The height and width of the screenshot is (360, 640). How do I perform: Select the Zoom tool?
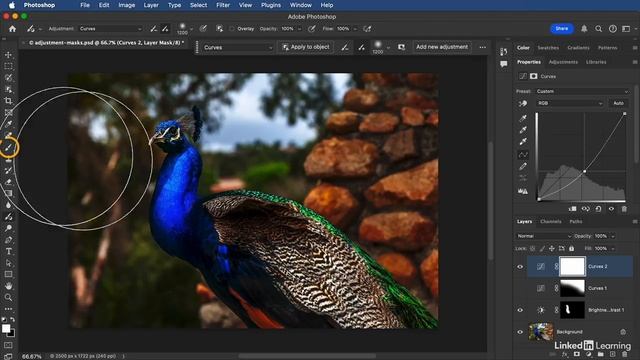[8, 298]
